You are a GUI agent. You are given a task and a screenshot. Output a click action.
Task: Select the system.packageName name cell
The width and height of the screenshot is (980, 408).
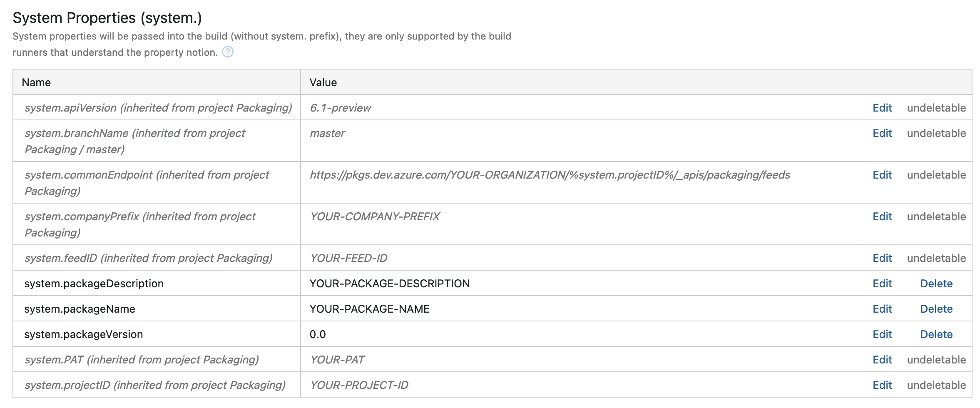pyautogui.click(x=157, y=308)
